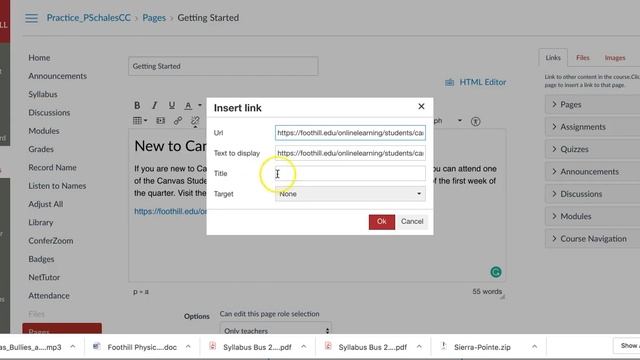Open Badges in course menu
This screenshot has width=640, height=360.
[41, 259]
